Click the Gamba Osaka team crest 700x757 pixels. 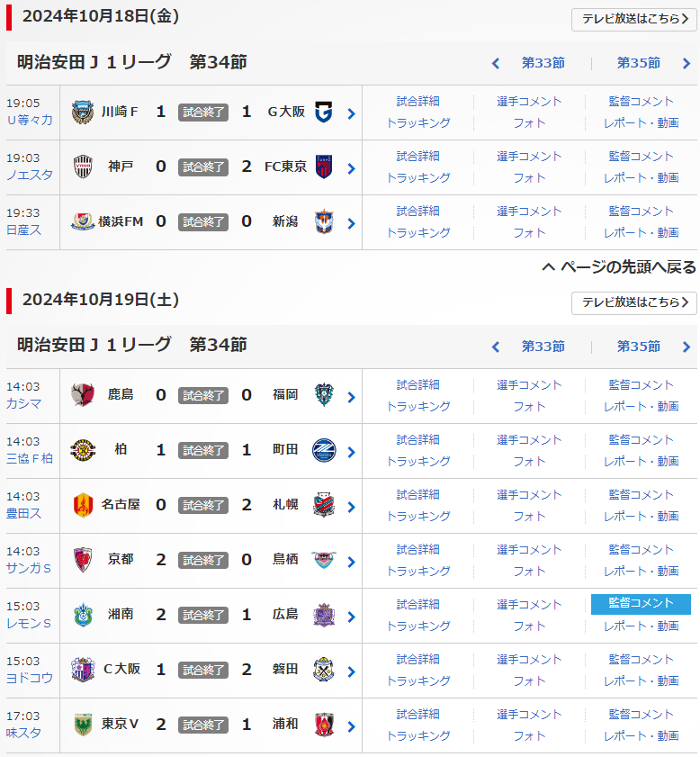pyautogui.click(x=324, y=113)
